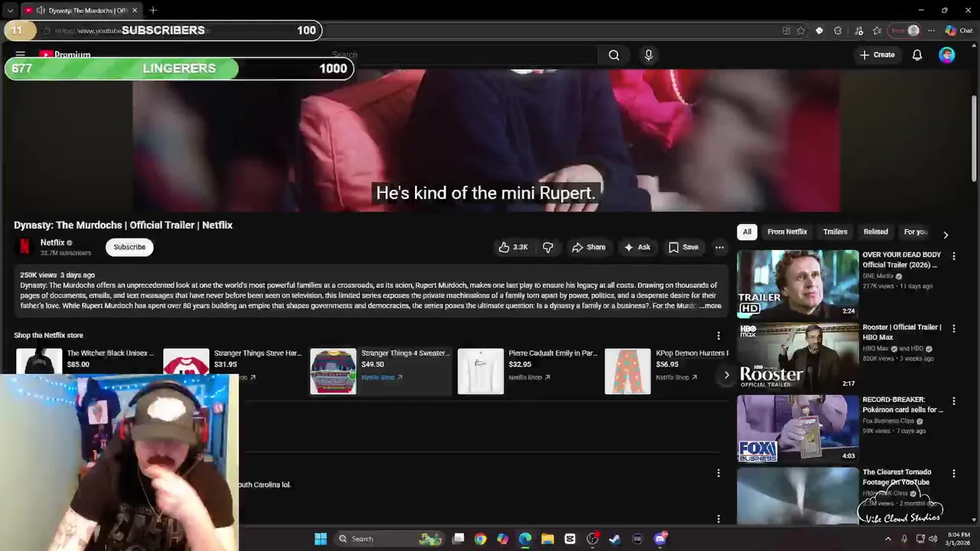Open the Netflix channel name link
The height and width of the screenshot is (551, 980).
point(52,243)
